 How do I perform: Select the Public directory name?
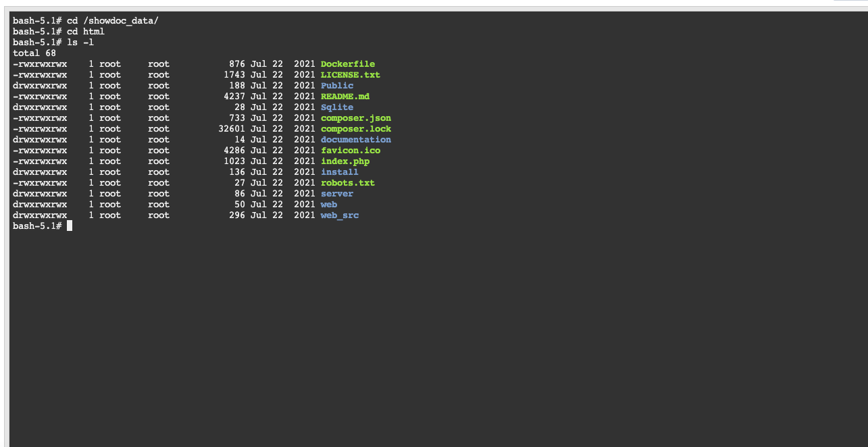337,85
